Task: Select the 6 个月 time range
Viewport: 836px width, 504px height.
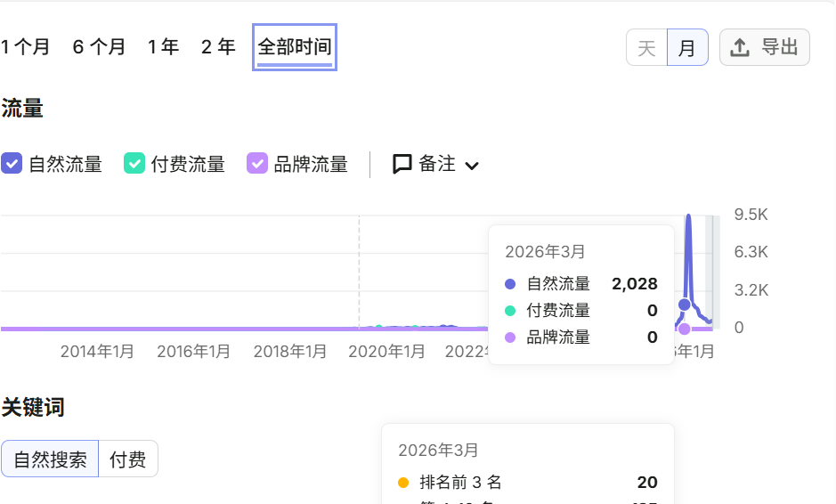Action: [99, 47]
